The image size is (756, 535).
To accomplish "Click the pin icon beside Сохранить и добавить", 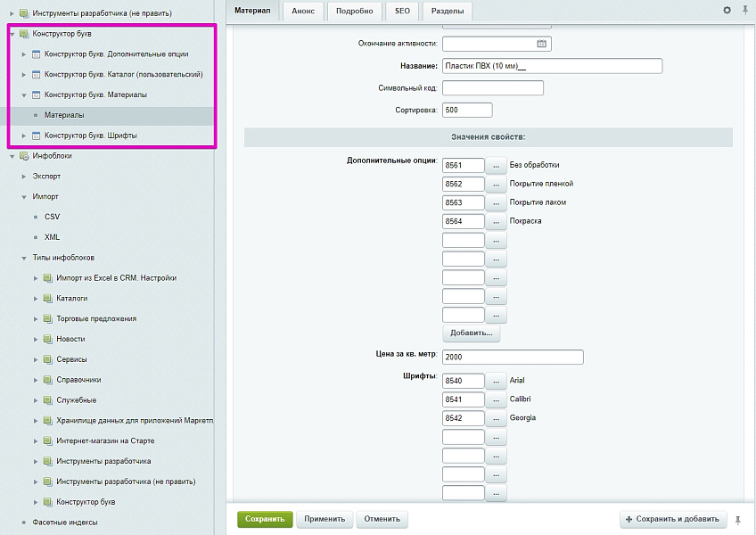I will click(x=737, y=519).
